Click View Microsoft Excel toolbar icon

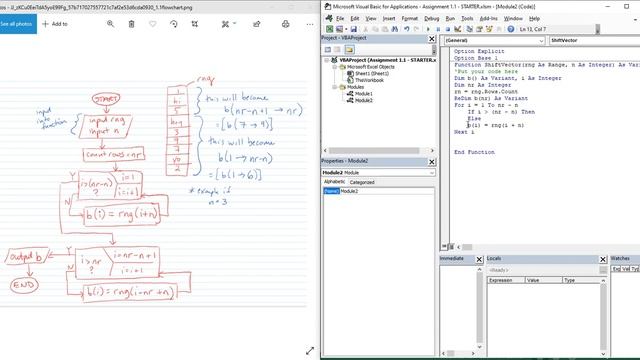point(329,29)
